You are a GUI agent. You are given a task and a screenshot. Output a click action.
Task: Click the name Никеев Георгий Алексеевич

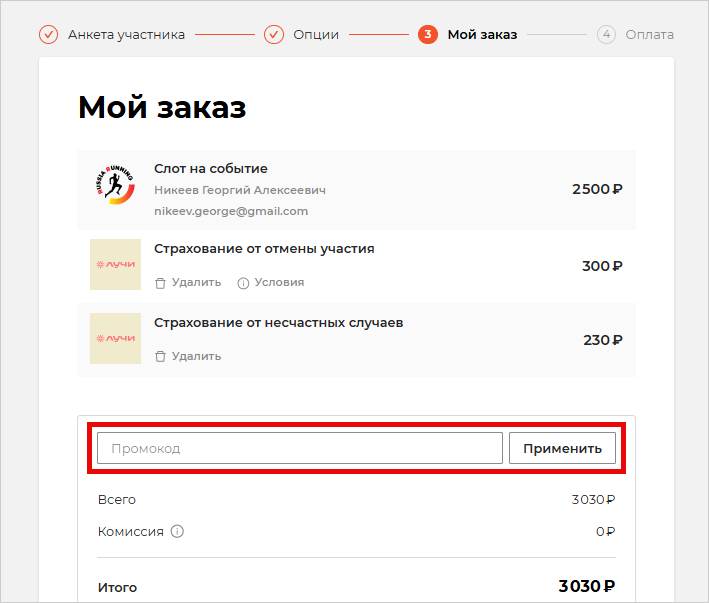(240, 190)
